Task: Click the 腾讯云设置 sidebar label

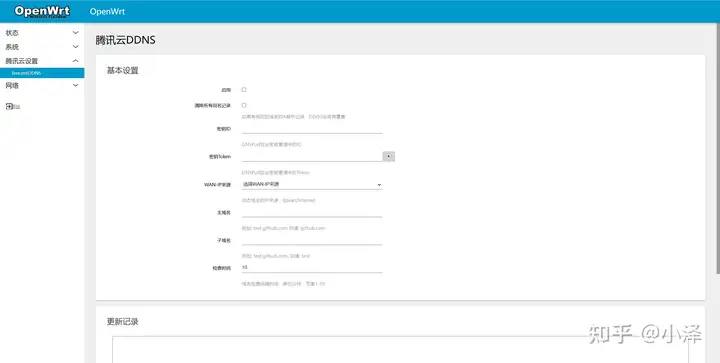Action: pyautogui.click(x=22, y=61)
